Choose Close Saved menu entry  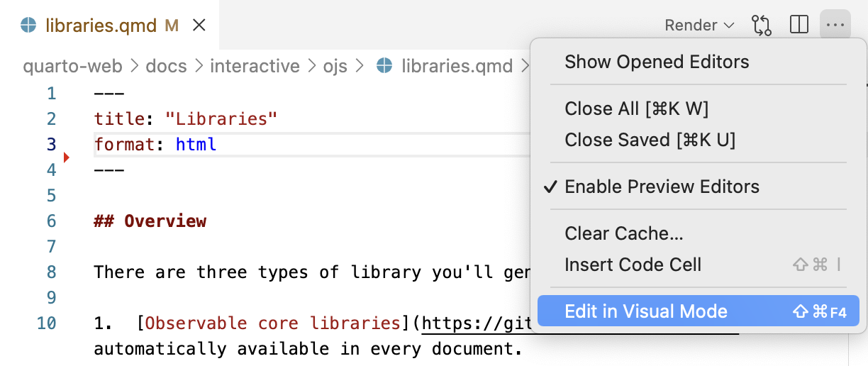[650, 140]
